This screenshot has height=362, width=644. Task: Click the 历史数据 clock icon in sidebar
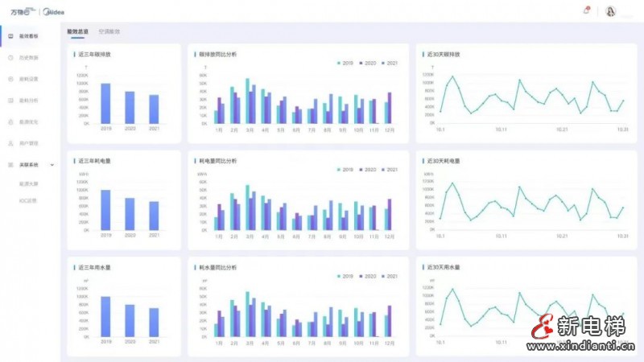[x=10, y=58]
